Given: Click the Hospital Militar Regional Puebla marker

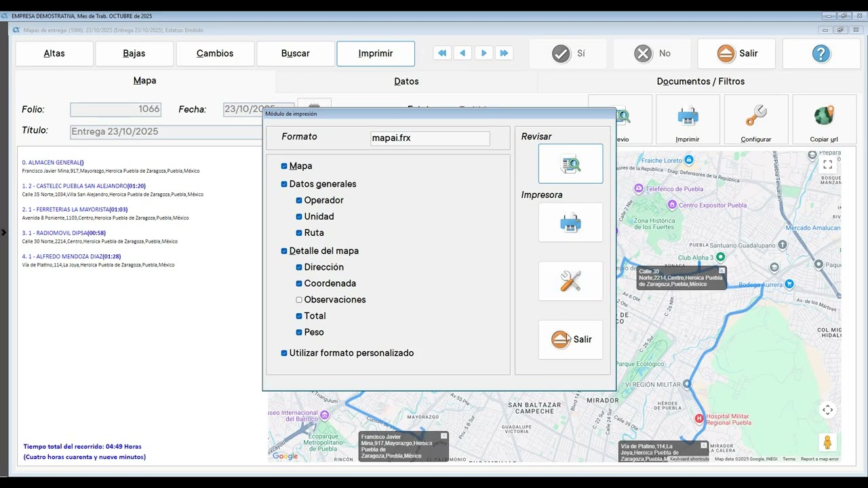Looking at the screenshot, I should (699, 419).
